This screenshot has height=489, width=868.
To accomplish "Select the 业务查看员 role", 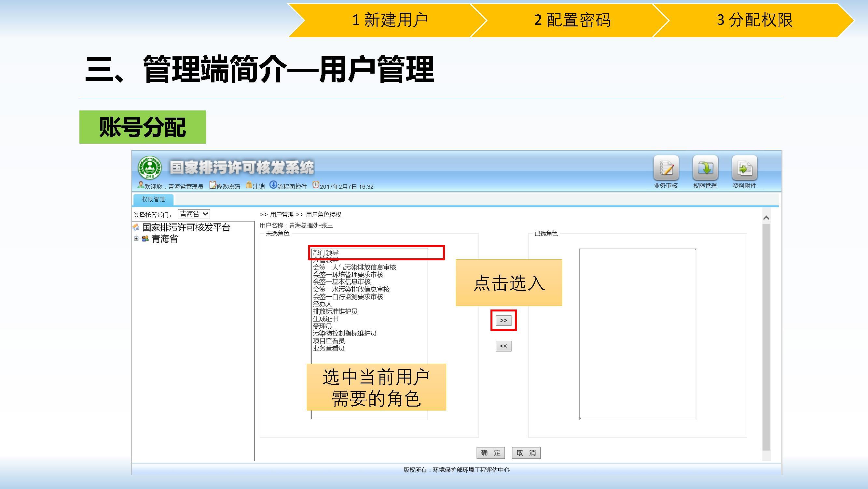I will 328,348.
